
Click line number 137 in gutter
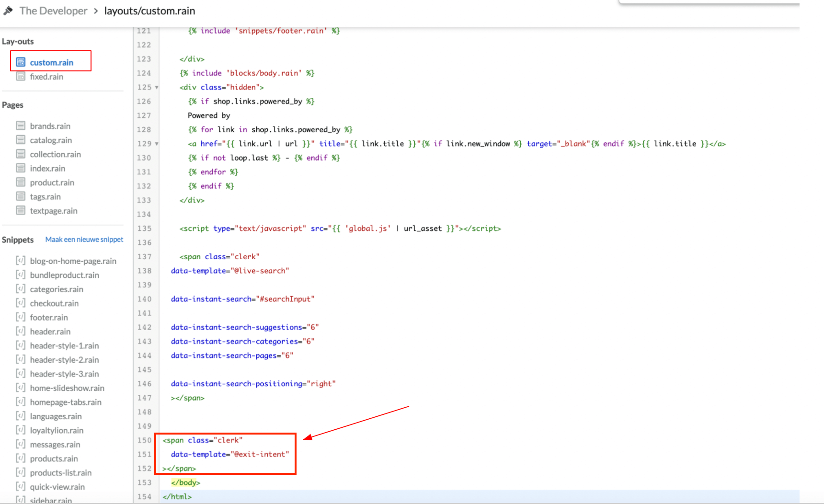click(x=144, y=257)
